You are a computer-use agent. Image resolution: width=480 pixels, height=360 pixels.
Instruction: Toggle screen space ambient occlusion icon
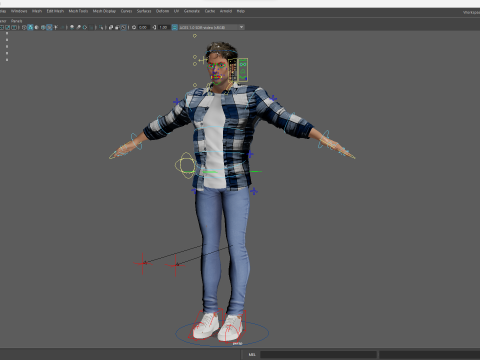(72, 27)
